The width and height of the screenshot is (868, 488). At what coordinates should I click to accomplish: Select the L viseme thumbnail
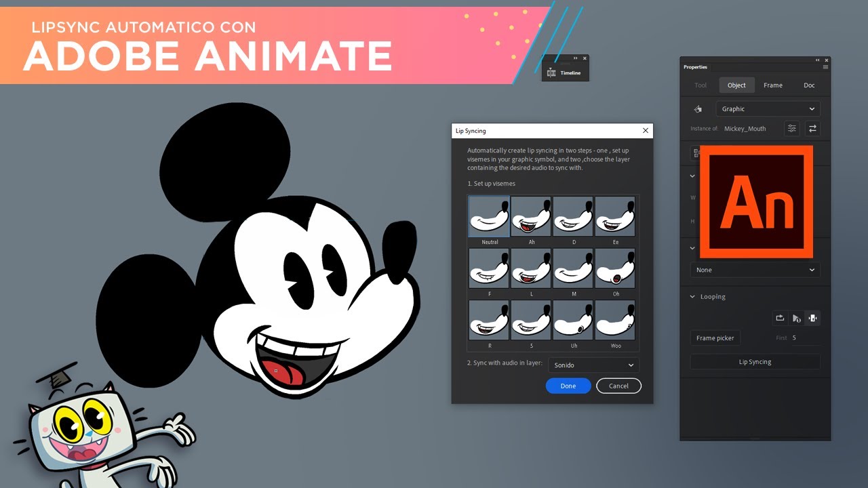click(x=531, y=268)
